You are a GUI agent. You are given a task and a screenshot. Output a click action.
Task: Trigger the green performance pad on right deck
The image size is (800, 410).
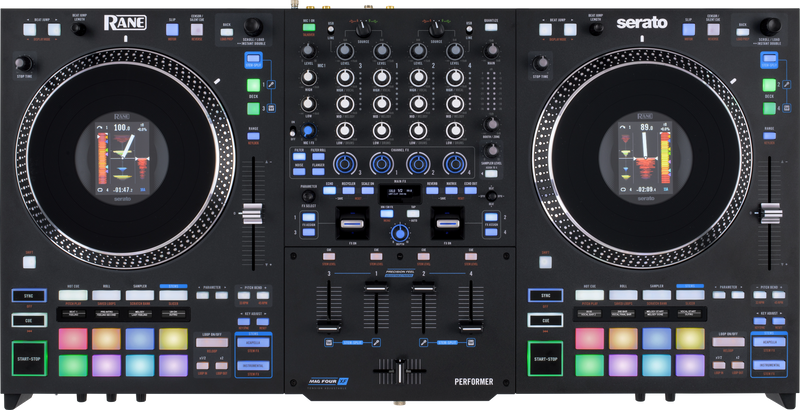590,365
